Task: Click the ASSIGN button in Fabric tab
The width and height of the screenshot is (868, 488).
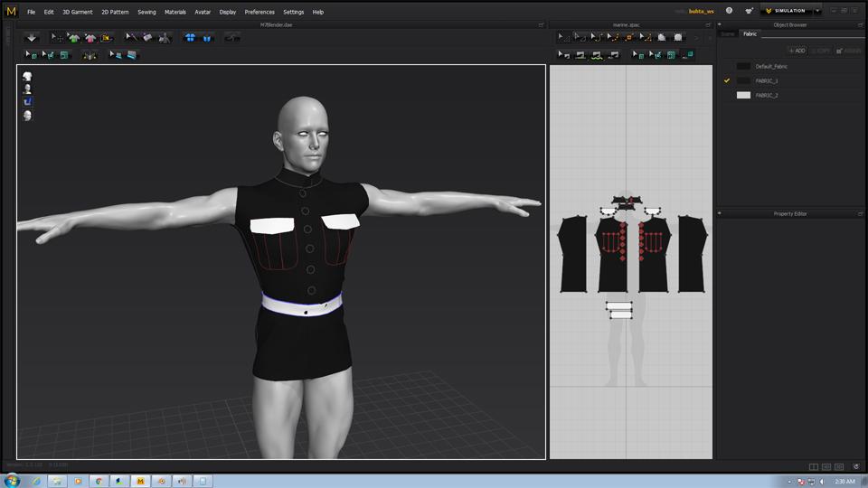Action: (850, 51)
